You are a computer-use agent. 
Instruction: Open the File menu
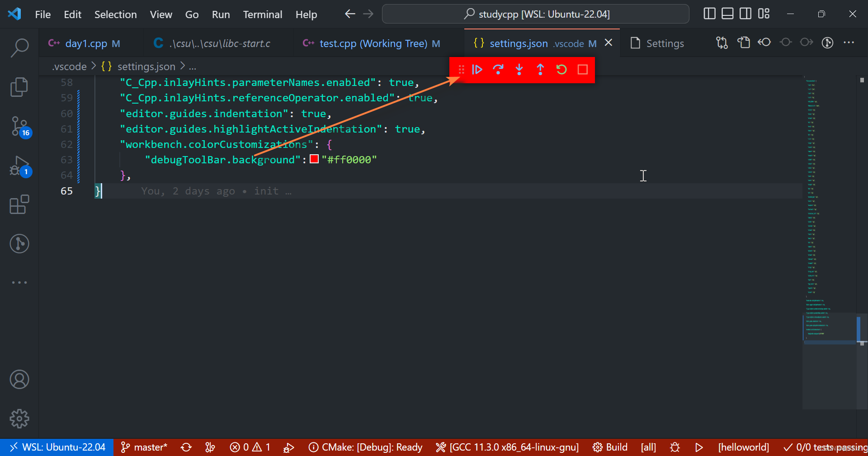pos(43,14)
